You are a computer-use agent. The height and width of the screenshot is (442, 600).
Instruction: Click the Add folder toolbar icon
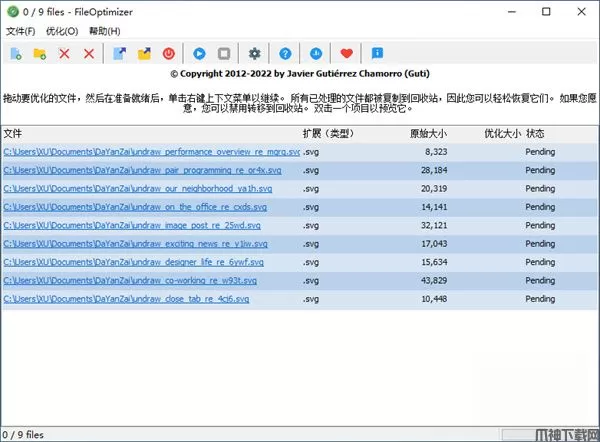[x=40, y=53]
